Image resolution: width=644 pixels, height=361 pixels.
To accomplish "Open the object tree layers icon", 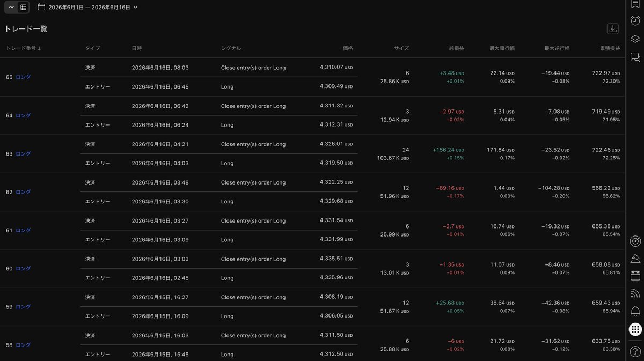I will tap(635, 39).
